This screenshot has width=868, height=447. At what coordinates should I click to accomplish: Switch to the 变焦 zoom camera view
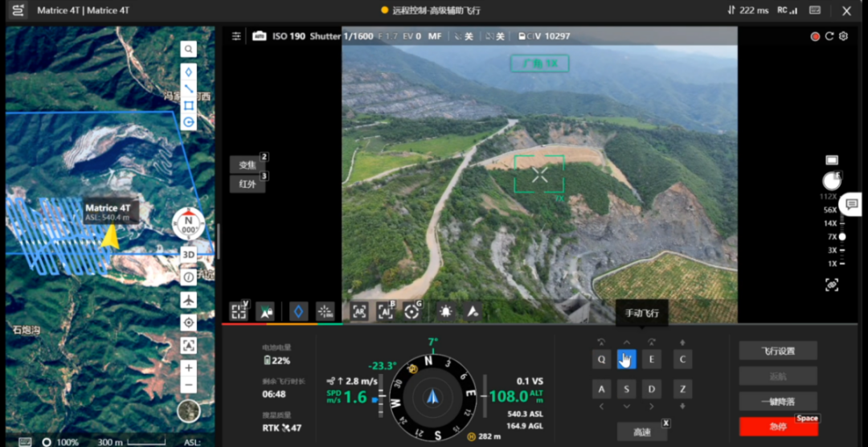coord(248,165)
